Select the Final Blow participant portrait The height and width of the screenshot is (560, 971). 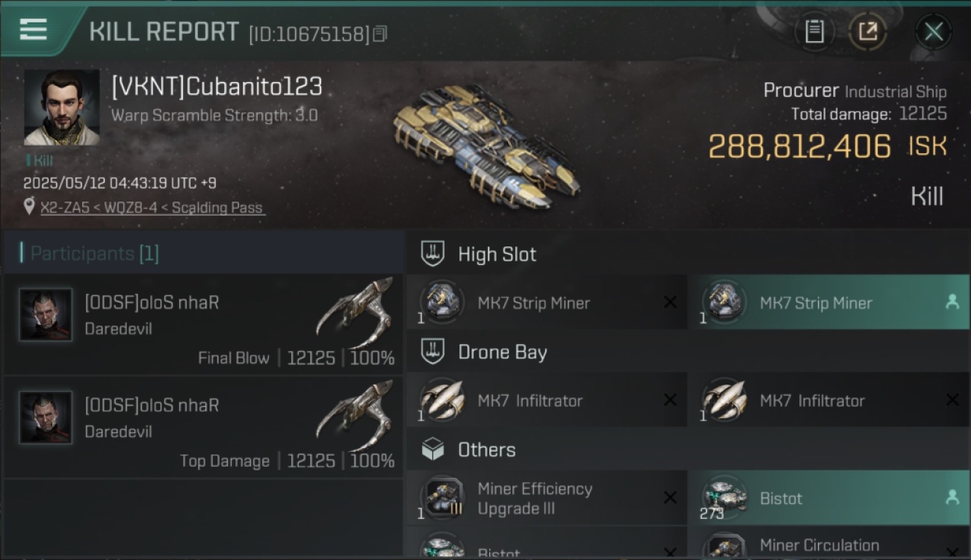46,314
